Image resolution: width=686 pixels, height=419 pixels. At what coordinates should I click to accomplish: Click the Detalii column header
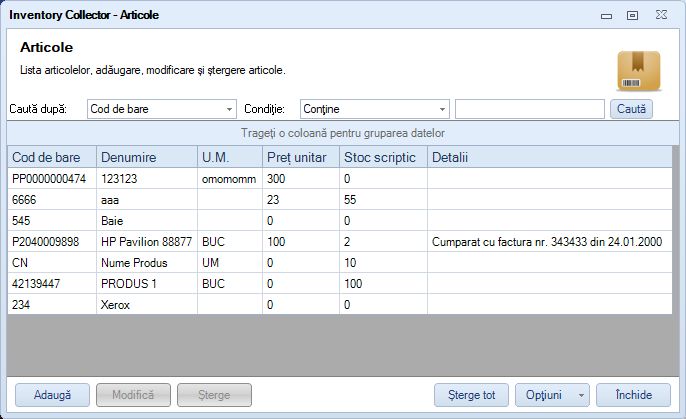click(550, 157)
